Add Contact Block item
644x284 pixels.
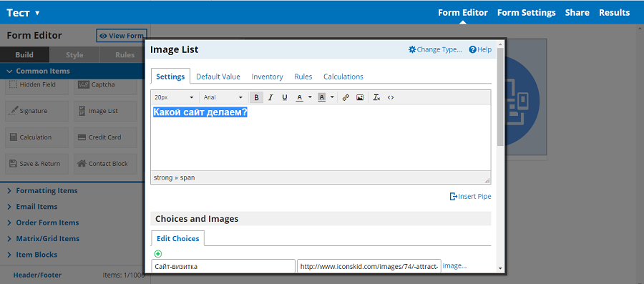(x=105, y=163)
